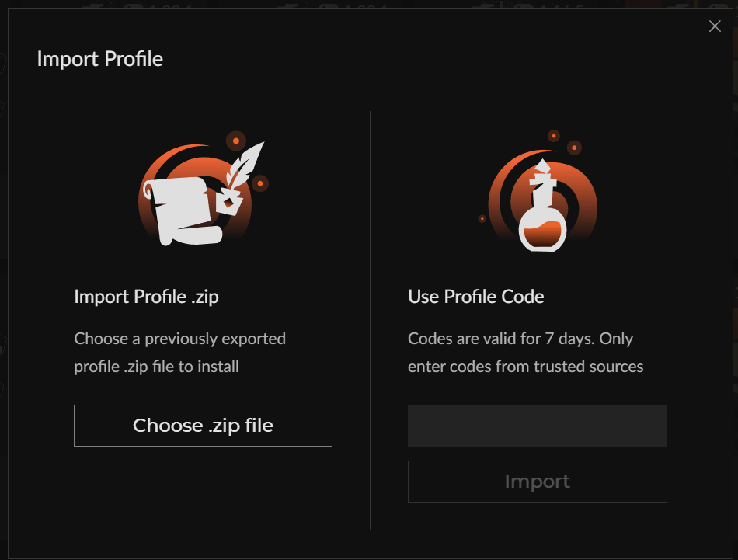Click the codes valid for 7 days notice
This screenshot has height=560, width=738.
point(525,353)
